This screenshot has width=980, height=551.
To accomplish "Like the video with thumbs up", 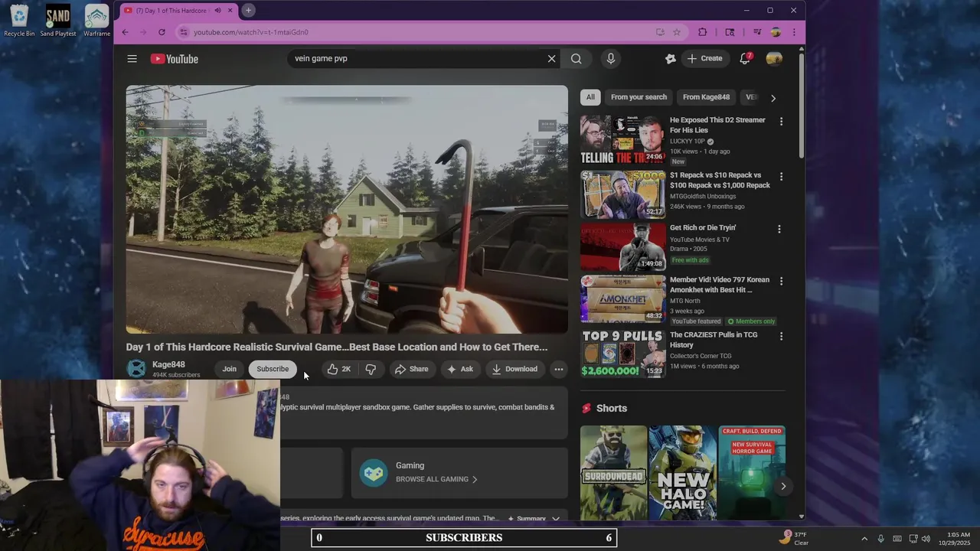I will click(x=339, y=369).
